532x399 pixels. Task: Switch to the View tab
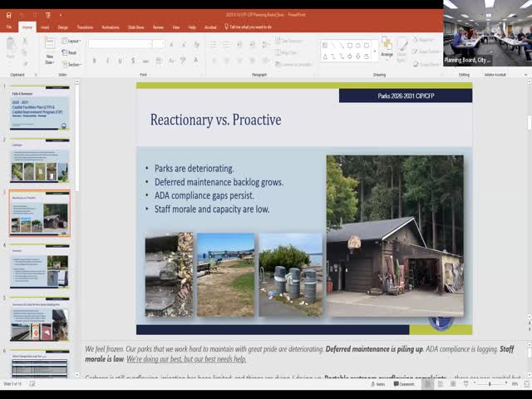coord(175,27)
